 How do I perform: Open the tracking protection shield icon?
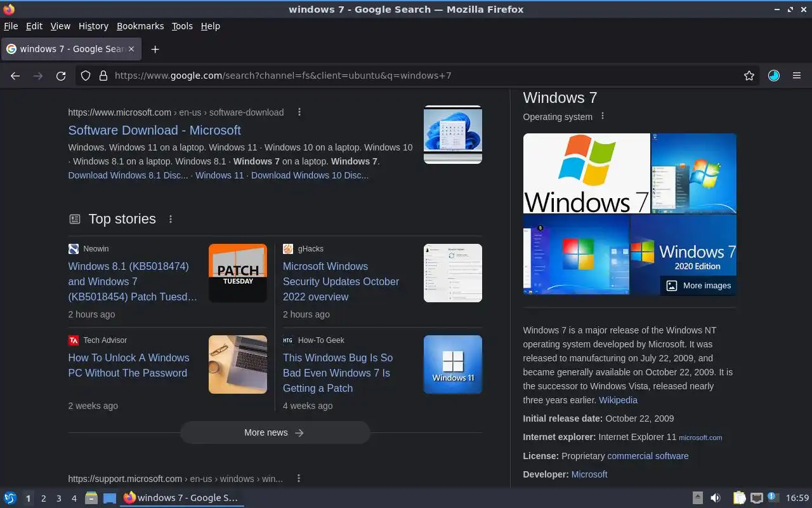tap(86, 76)
